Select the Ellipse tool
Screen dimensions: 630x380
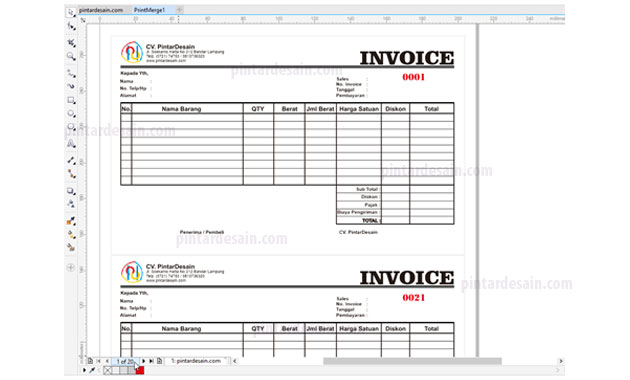(71, 114)
